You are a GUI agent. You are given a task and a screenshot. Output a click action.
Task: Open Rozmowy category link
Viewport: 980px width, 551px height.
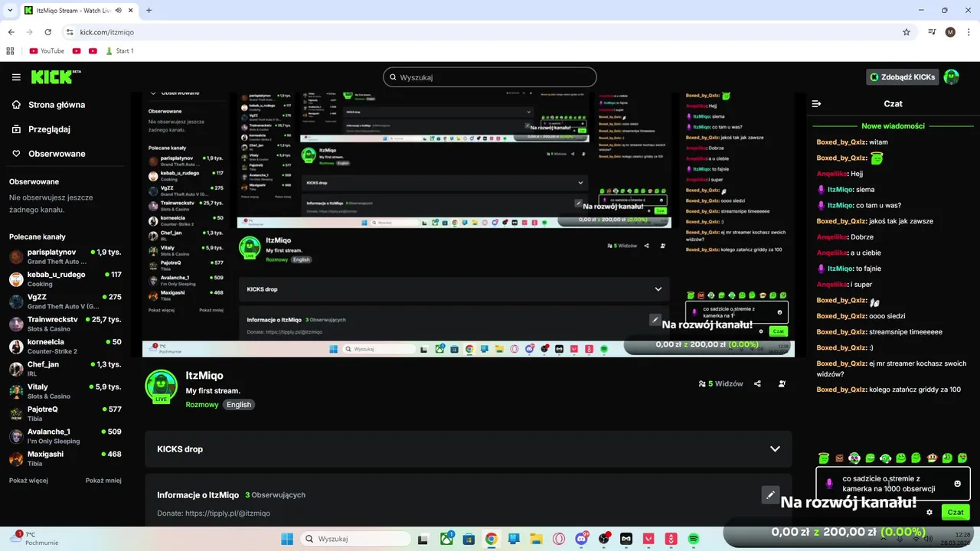point(202,404)
